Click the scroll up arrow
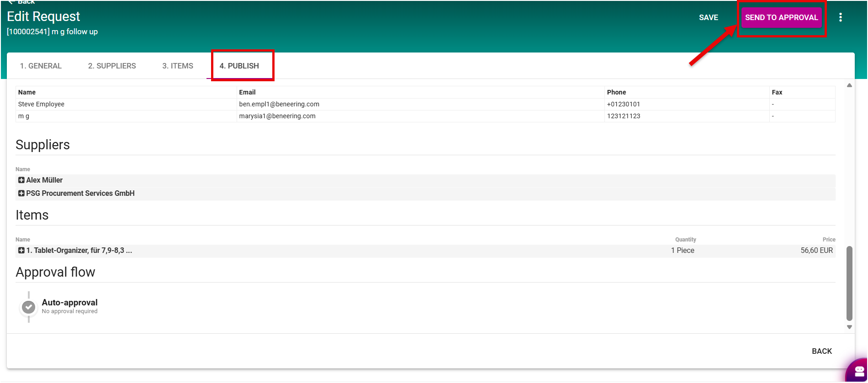Screen dimensions: 868x383 pos(849,85)
